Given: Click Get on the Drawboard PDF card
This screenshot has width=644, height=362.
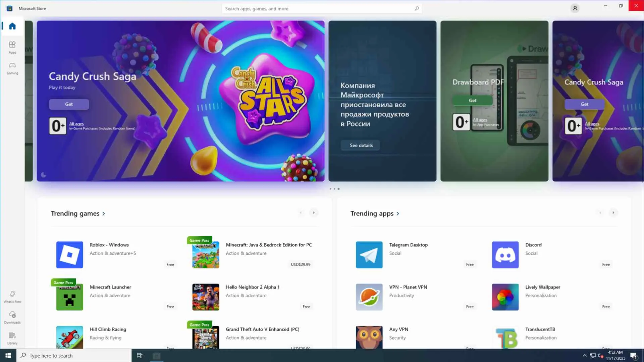Looking at the screenshot, I should click(472, 101).
